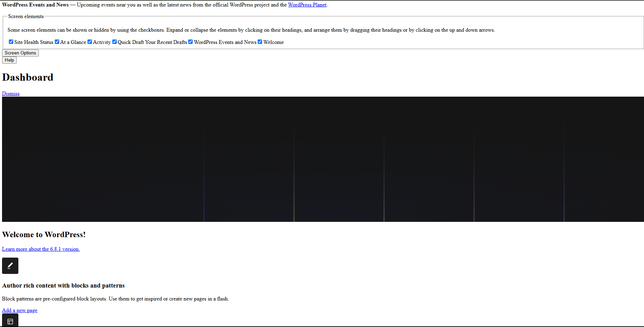Uncheck the Site Health Status checkbox
Image resolution: width=644 pixels, height=327 pixels.
click(x=11, y=42)
